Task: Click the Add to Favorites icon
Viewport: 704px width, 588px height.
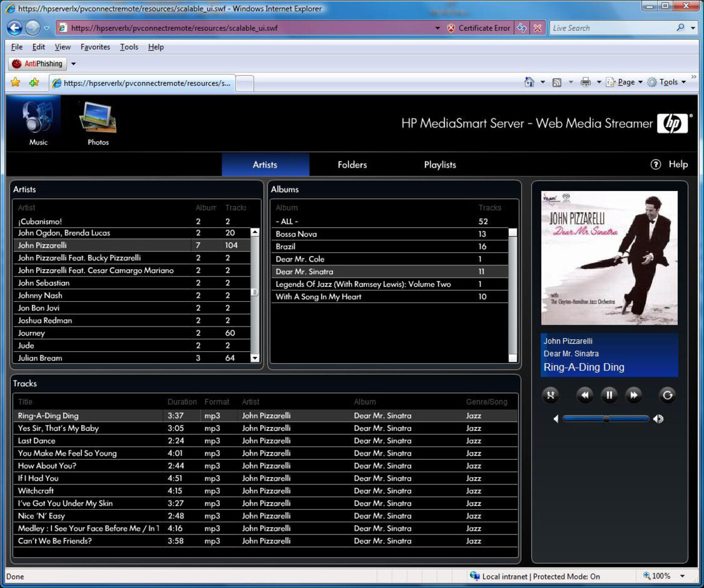Action: tap(34, 82)
